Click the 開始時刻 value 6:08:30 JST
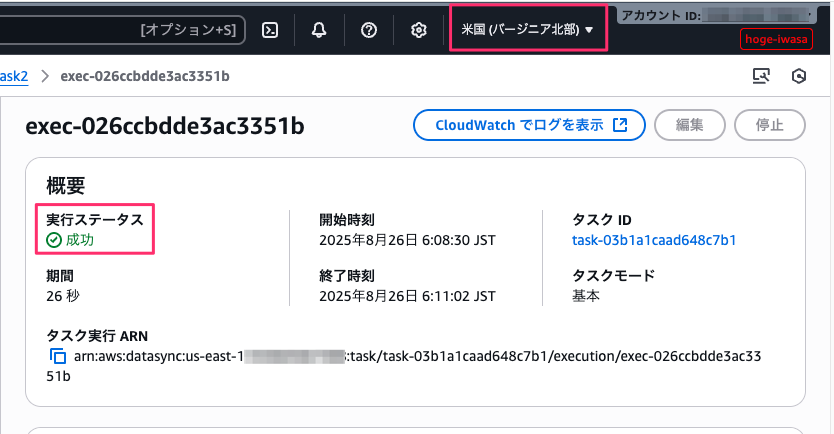The height and width of the screenshot is (434, 834). click(407, 240)
